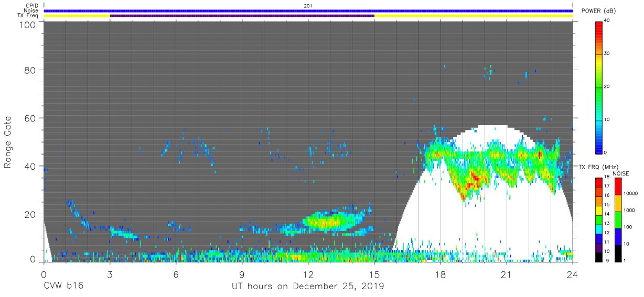The height and width of the screenshot is (297, 644).
Task: Click the NOISE colorbar legend
Action: tap(618, 219)
